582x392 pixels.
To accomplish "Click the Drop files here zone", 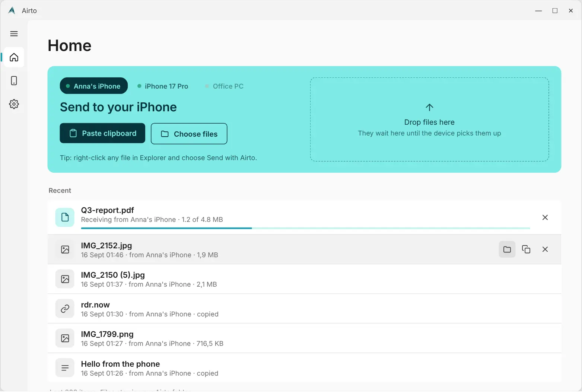I will pyautogui.click(x=429, y=119).
